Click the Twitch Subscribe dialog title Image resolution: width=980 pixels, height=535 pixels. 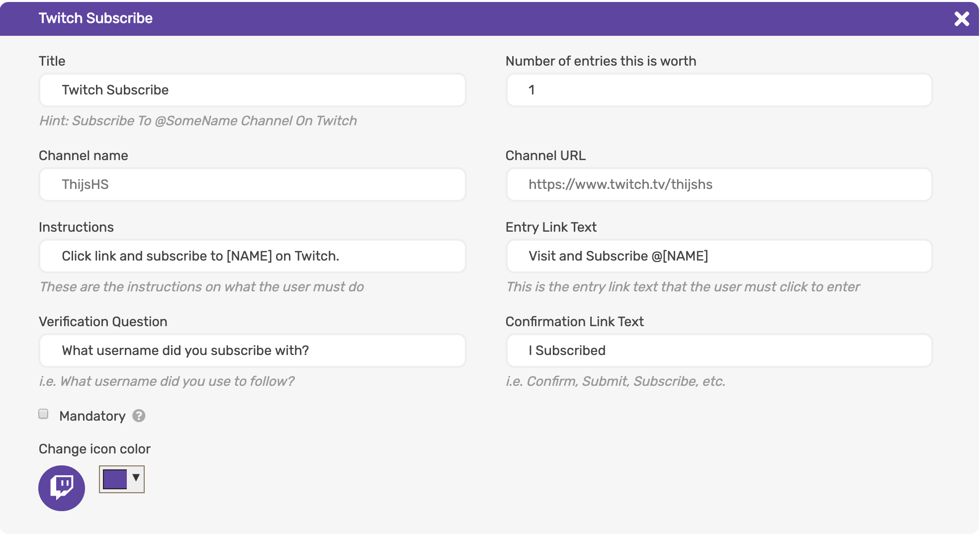95,18
